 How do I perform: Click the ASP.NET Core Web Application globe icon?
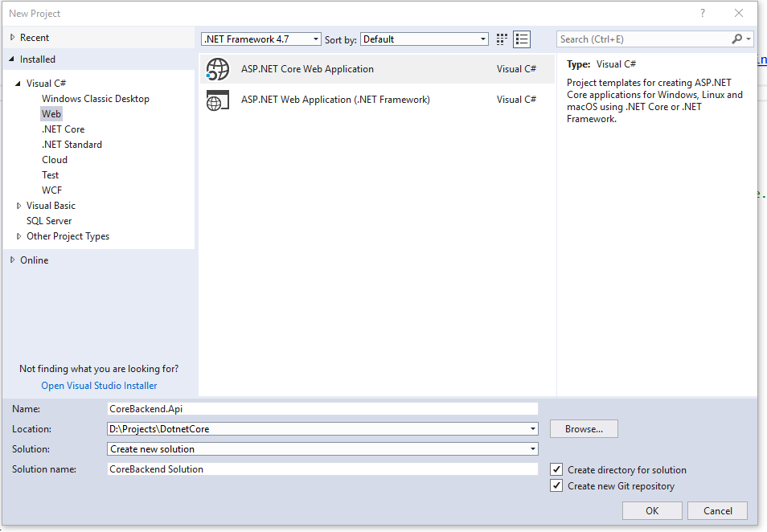tap(218, 69)
